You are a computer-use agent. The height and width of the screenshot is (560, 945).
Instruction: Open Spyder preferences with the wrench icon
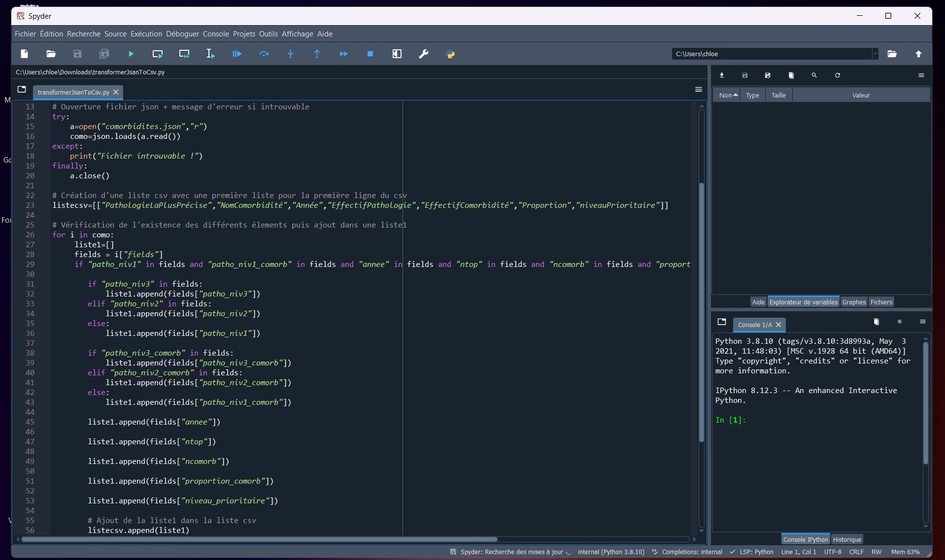[424, 54]
